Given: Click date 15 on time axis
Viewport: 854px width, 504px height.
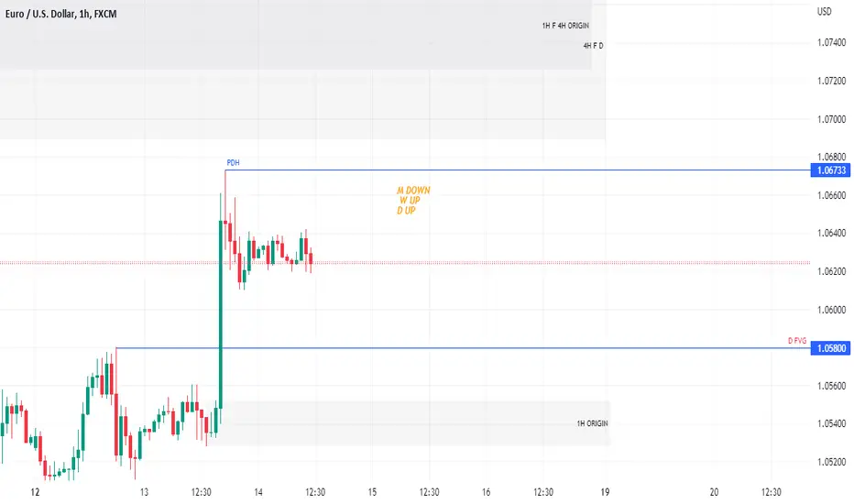Looking at the screenshot, I should [x=372, y=492].
